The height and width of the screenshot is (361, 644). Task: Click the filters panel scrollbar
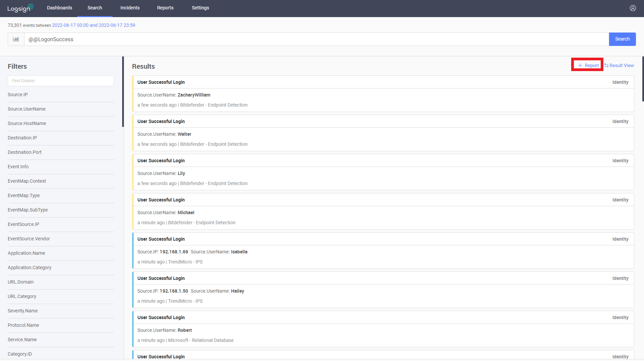[123, 92]
